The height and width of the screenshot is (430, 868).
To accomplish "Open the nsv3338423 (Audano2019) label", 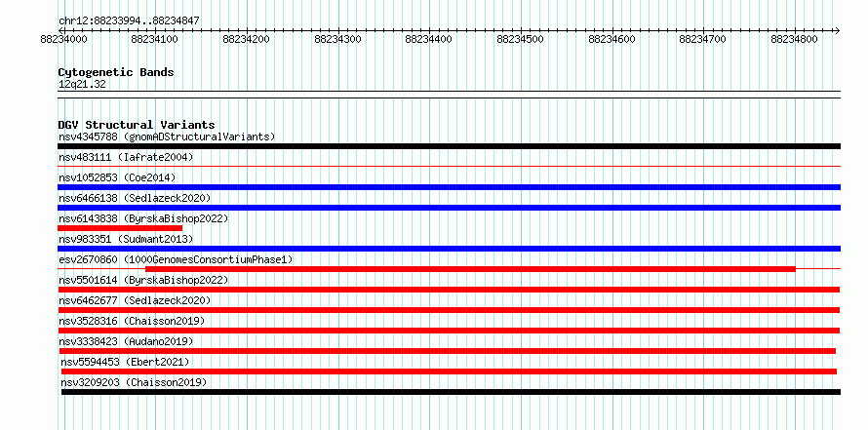I will (x=126, y=341).
